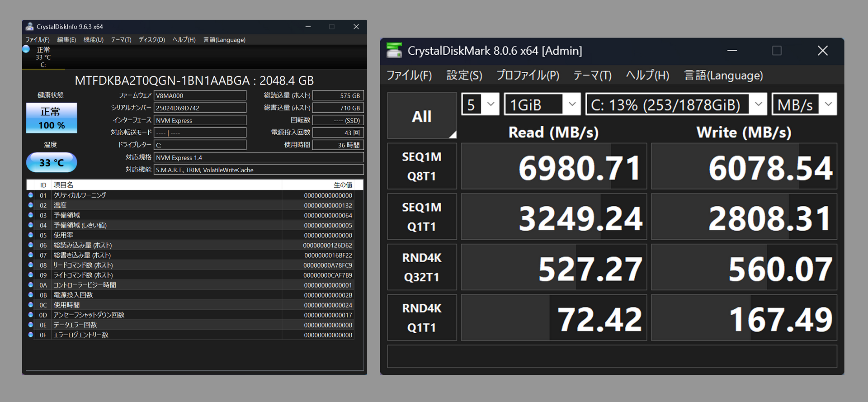Click the CrystalDiskMark app icon in title bar
Screen dimensions: 868x402
pos(394,51)
